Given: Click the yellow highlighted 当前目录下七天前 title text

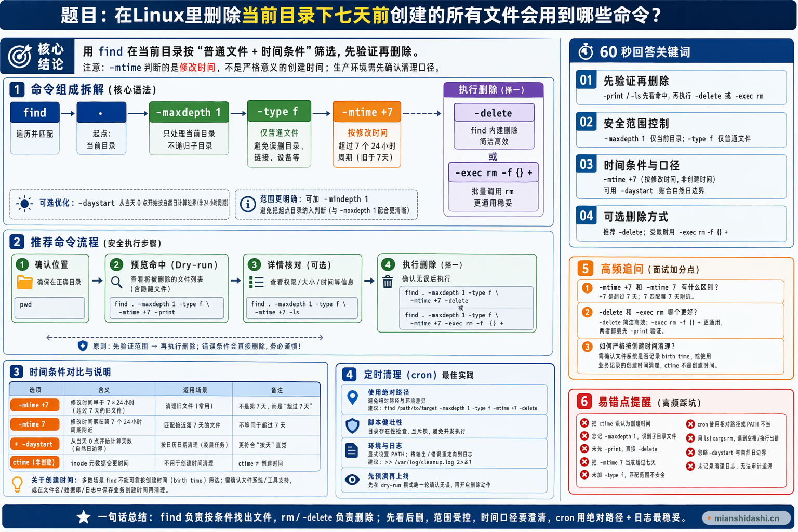Looking at the screenshot, I should pos(316,15).
